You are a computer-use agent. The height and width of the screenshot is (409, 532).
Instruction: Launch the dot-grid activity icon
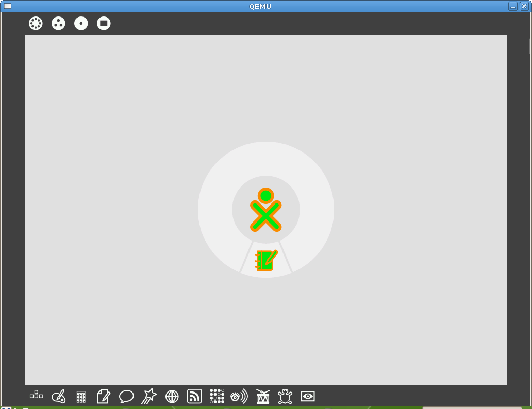click(217, 396)
